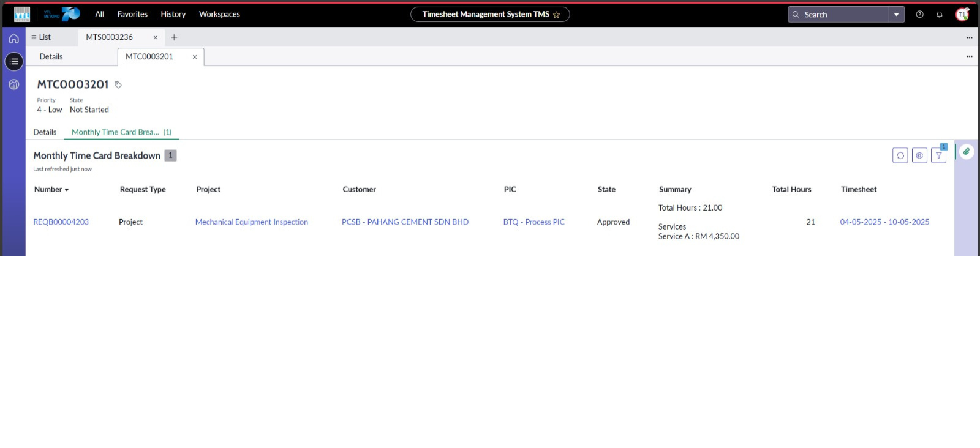Screen dimensions: 980x448
Task: Open PCSB - PAHANG CEMENT SDN BHD link
Action: click(405, 222)
